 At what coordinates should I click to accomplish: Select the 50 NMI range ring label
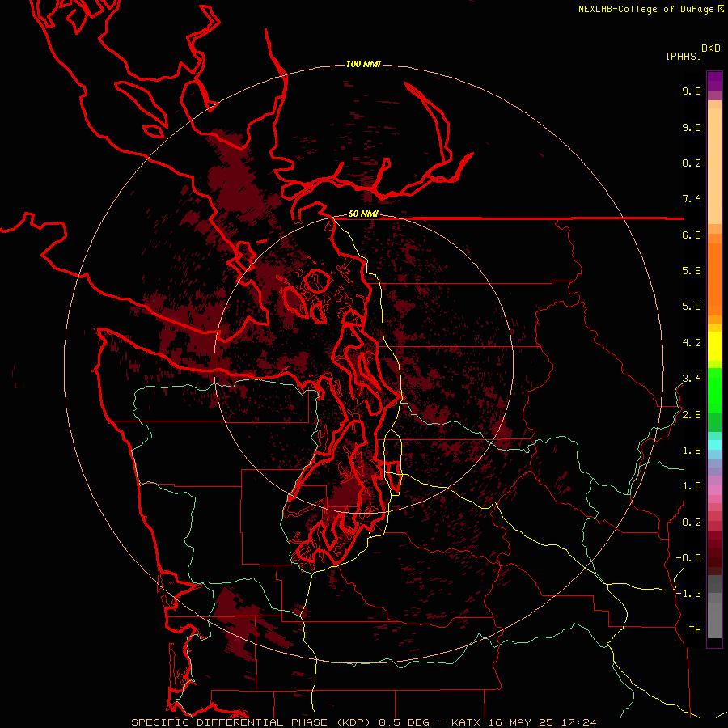tap(363, 214)
